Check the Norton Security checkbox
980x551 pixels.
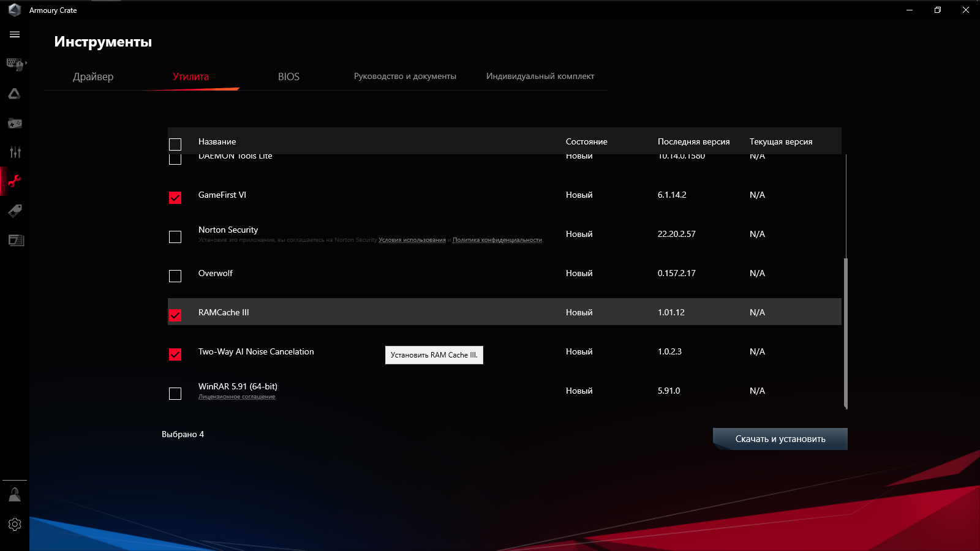pos(175,237)
